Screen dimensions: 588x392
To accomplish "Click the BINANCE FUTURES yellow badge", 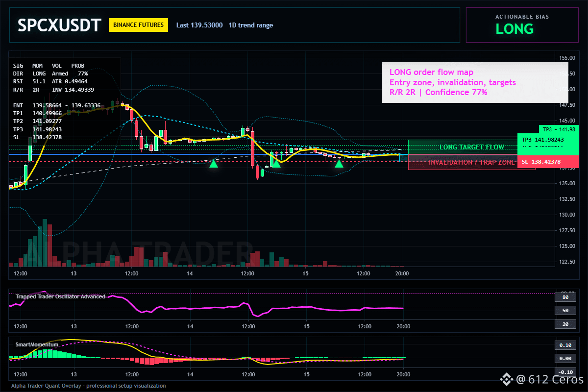I will (x=138, y=25).
